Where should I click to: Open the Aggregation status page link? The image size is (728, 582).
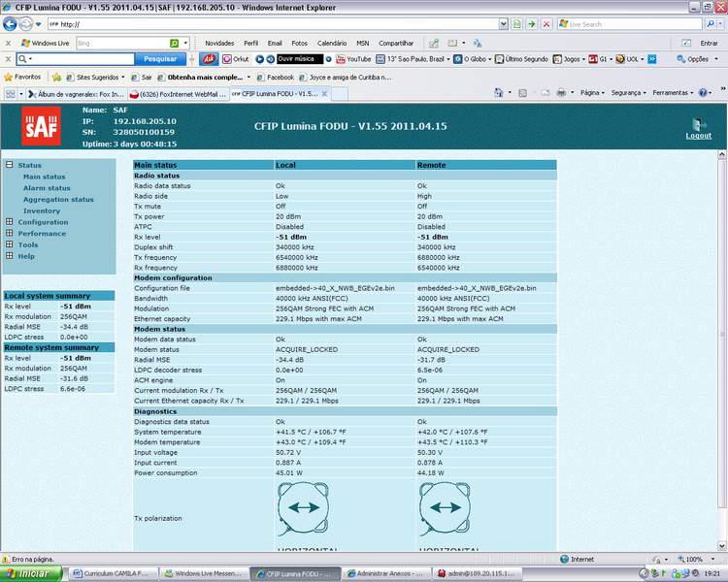pyautogui.click(x=58, y=200)
